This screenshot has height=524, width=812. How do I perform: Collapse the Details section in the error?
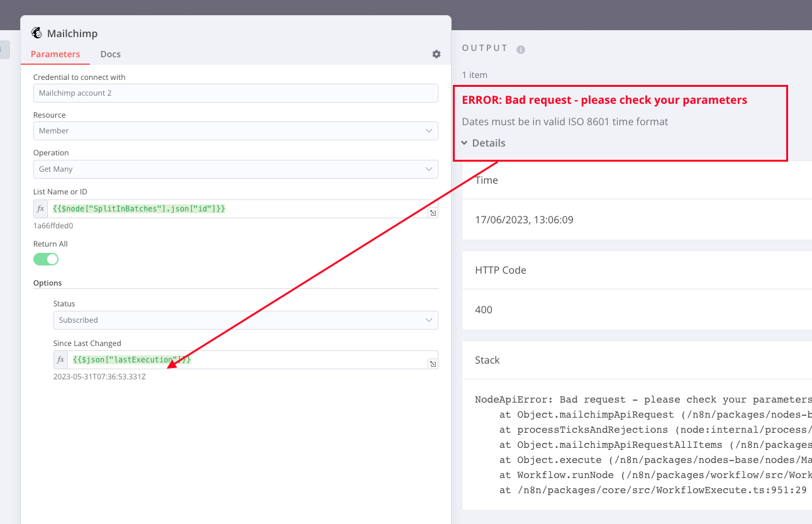click(x=483, y=143)
